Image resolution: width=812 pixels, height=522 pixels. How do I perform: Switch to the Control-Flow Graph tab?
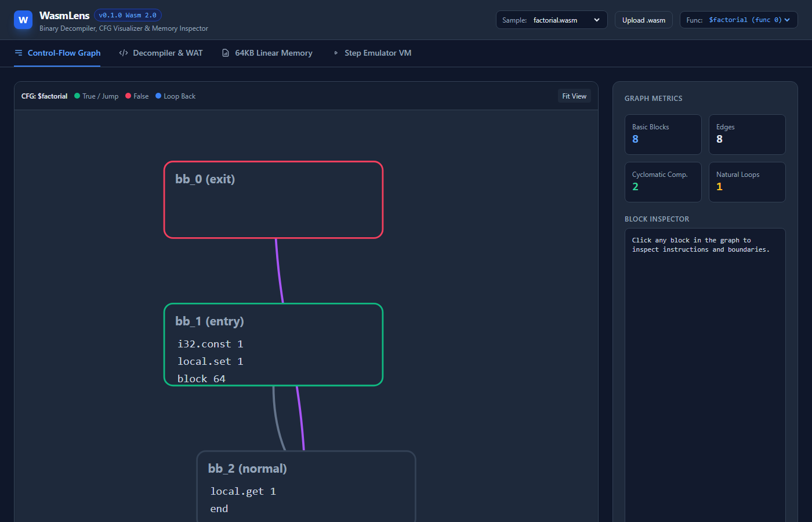57,53
